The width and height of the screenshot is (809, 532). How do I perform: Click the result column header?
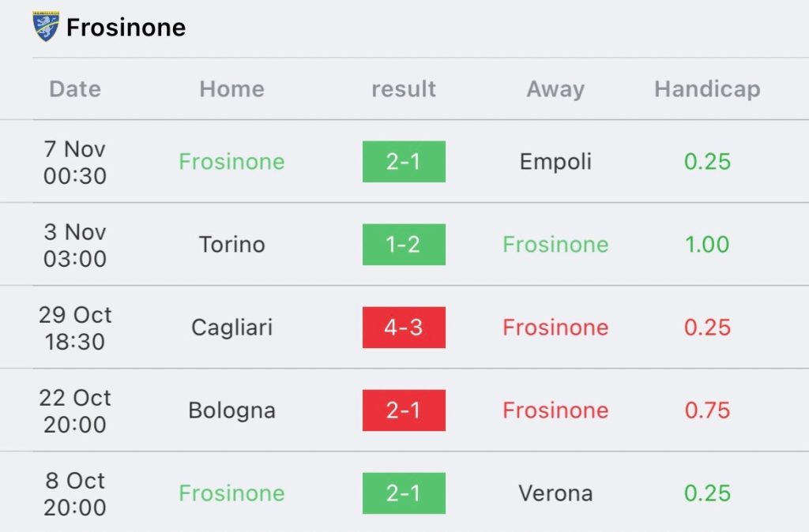[404, 89]
